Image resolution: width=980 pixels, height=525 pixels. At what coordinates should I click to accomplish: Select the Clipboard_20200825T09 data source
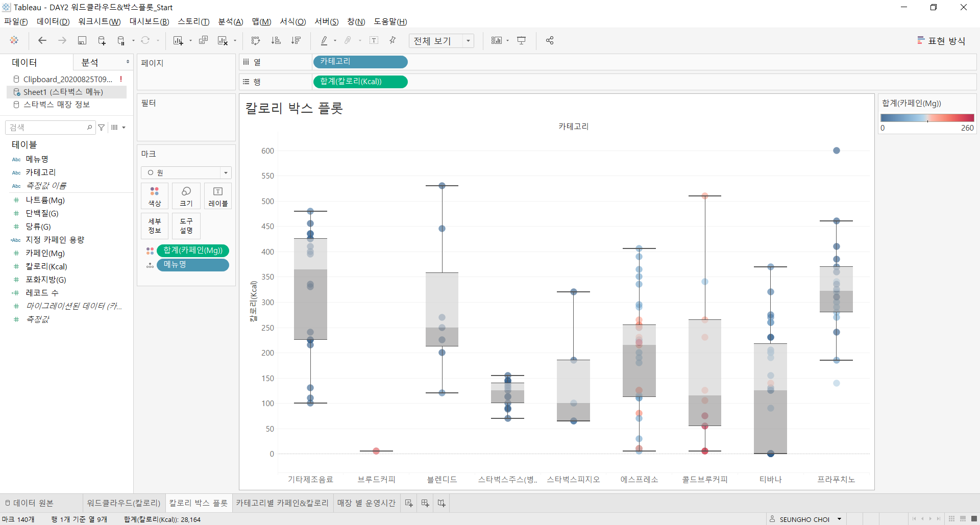click(x=67, y=79)
